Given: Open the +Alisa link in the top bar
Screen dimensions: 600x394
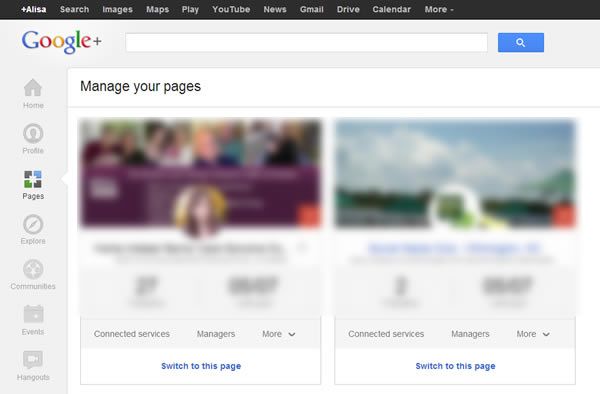Looking at the screenshot, I should pyautogui.click(x=34, y=9).
